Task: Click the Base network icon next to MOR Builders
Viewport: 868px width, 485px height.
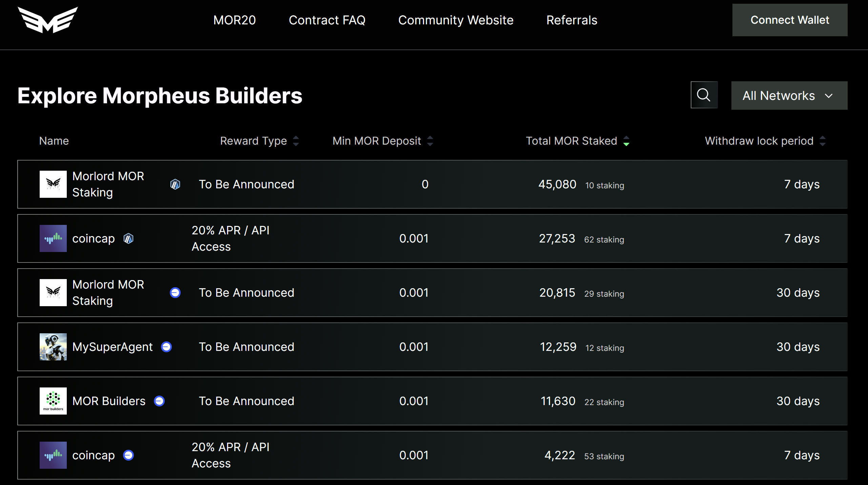Action: tap(159, 401)
